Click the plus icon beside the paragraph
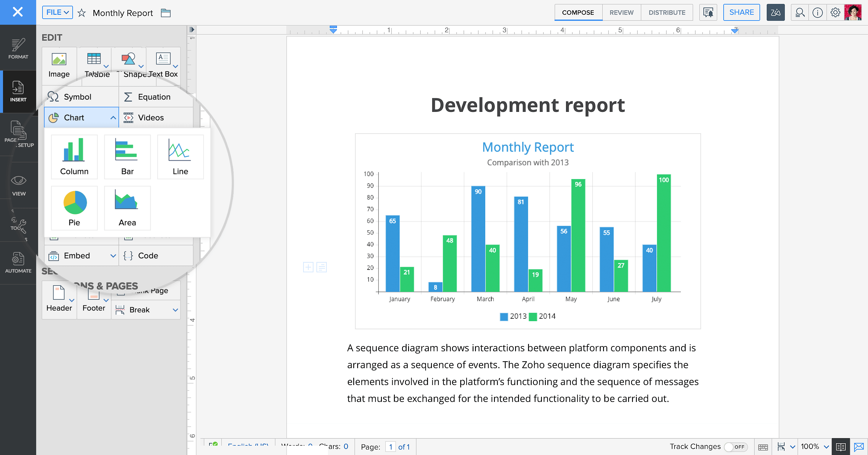 [x=308, y=267]
